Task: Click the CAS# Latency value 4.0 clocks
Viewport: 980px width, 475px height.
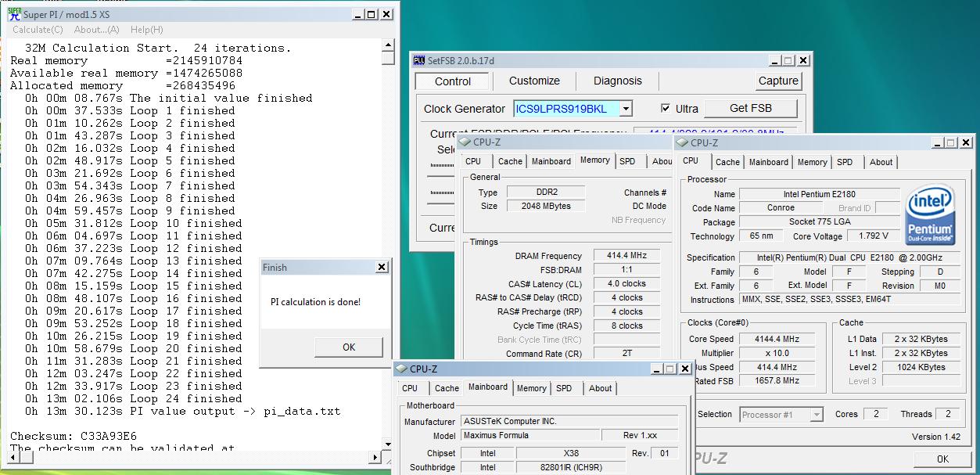Action: (x=626, y=284)
